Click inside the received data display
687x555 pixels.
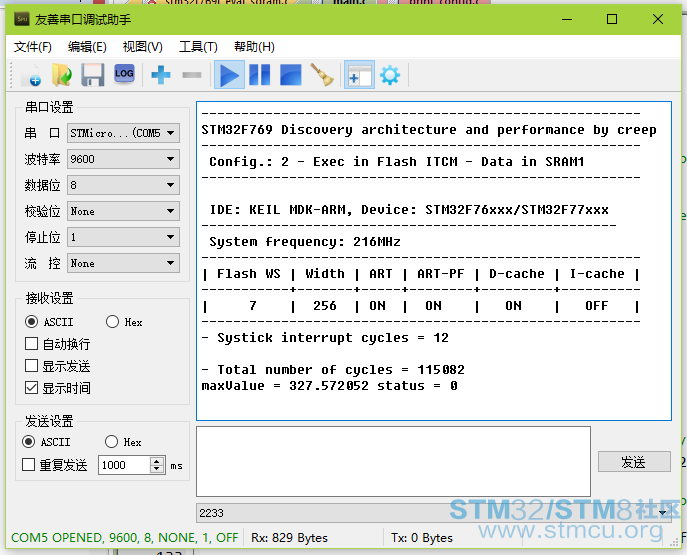434,261
